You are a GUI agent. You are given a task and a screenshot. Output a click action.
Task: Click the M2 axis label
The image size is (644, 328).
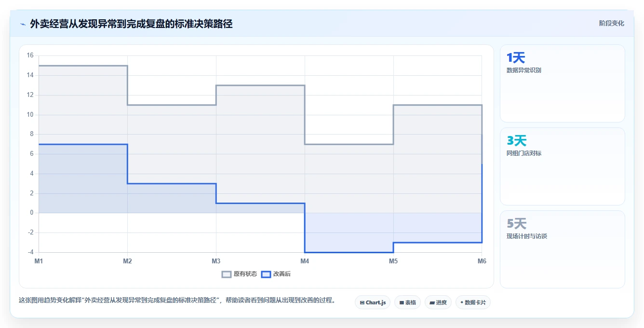[x=127, y=261]
